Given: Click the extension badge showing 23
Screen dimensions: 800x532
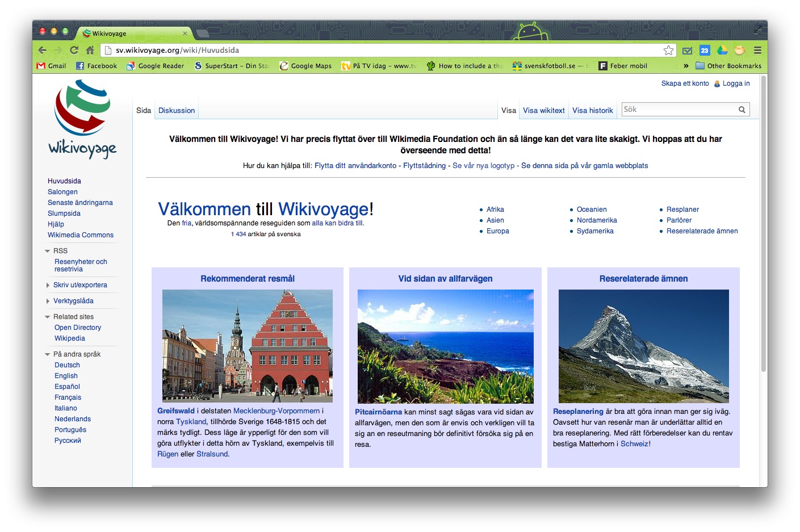Looking at the screenshot, I should point(703,50).
